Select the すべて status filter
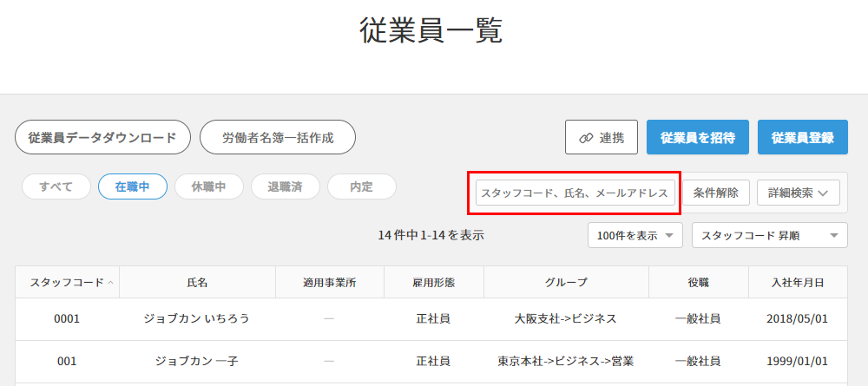Viewport: 868px width, 386px height. 56,186
